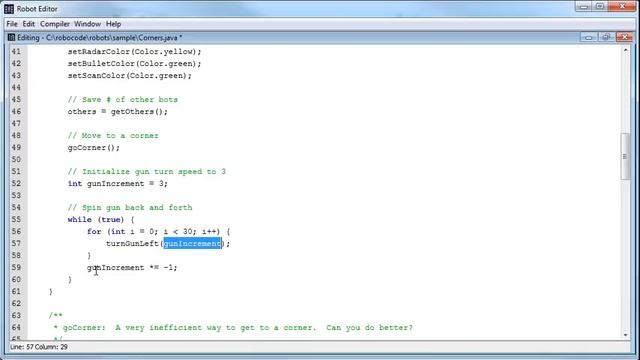Click 'setBulletColor(Color.green);' on line 42

click(x=135, y=64)
